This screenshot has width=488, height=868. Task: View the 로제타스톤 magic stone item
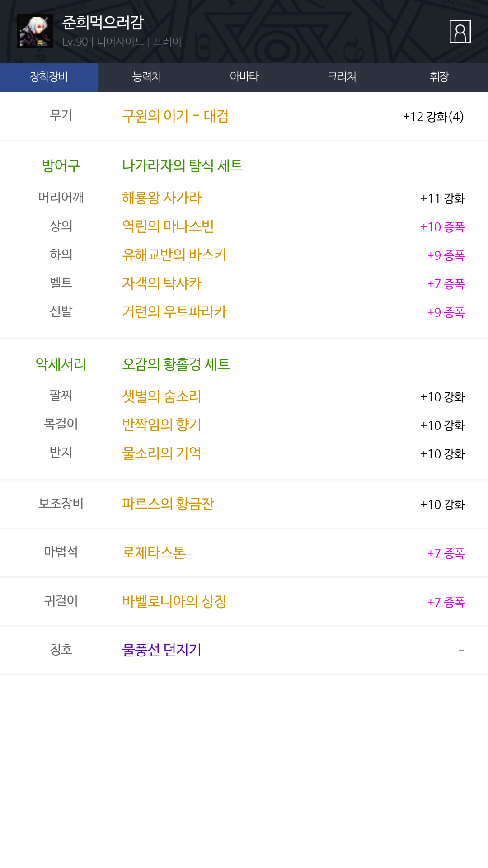tap(154, 552)
